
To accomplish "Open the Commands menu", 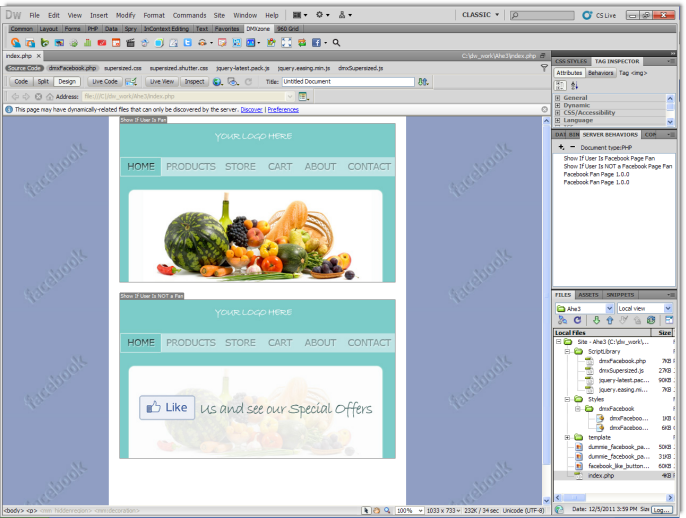I will coord(189,15).
